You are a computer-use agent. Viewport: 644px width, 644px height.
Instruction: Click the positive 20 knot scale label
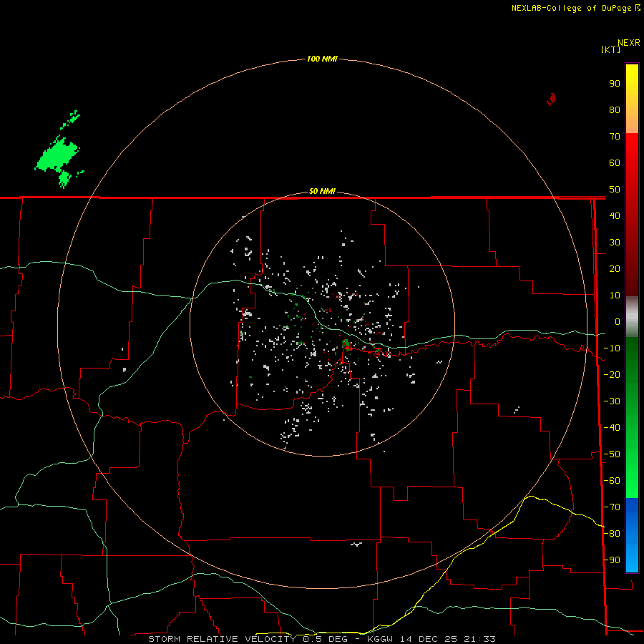(615, 269)
